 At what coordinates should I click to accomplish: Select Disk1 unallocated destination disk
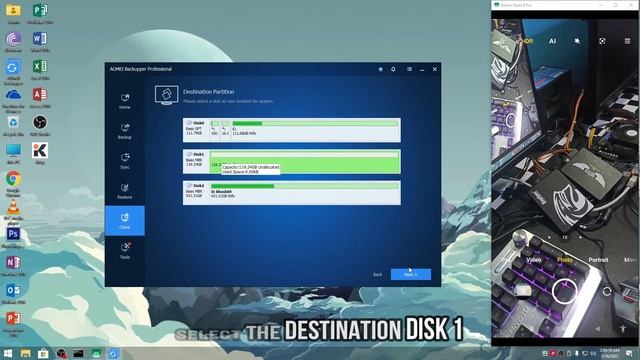click(x=291, y=161)
